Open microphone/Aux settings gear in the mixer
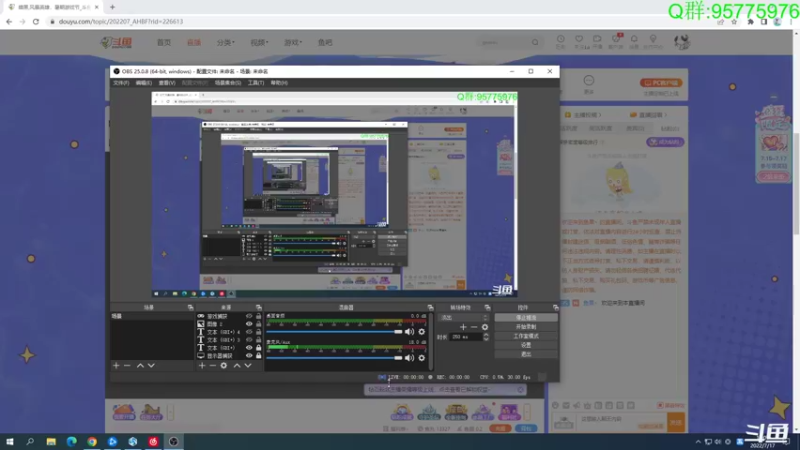 click(x=421, y=358)
